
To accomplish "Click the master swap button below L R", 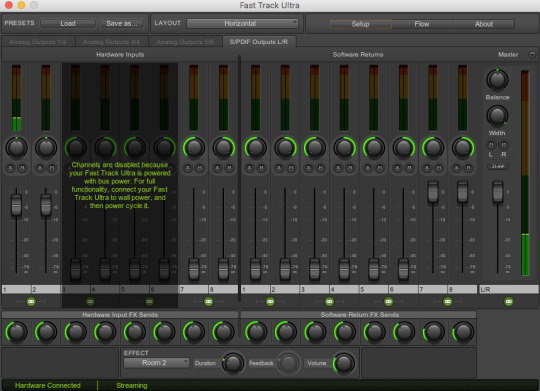I will (x=498, y=166).
